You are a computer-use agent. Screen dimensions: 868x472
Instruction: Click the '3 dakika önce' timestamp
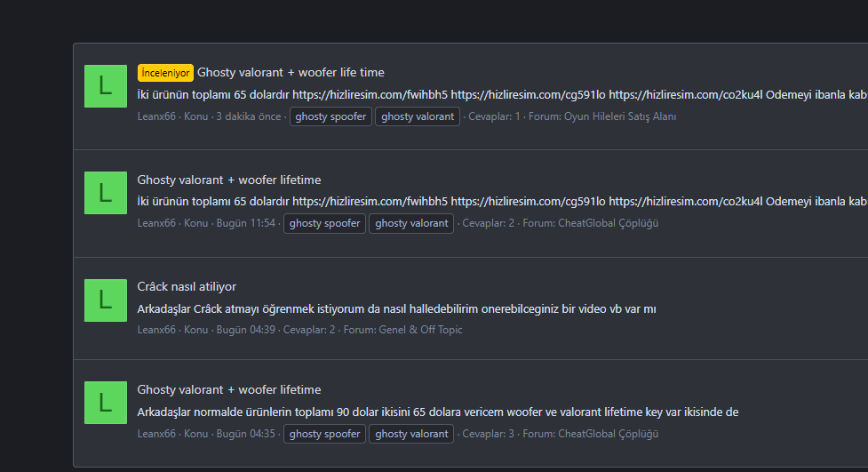(249, 116)
